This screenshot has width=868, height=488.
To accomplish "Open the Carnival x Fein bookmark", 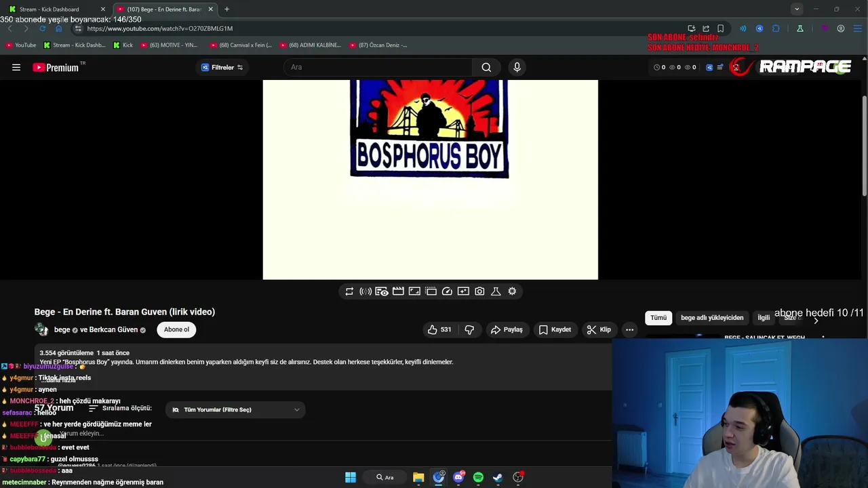I will tap(241, 45).
